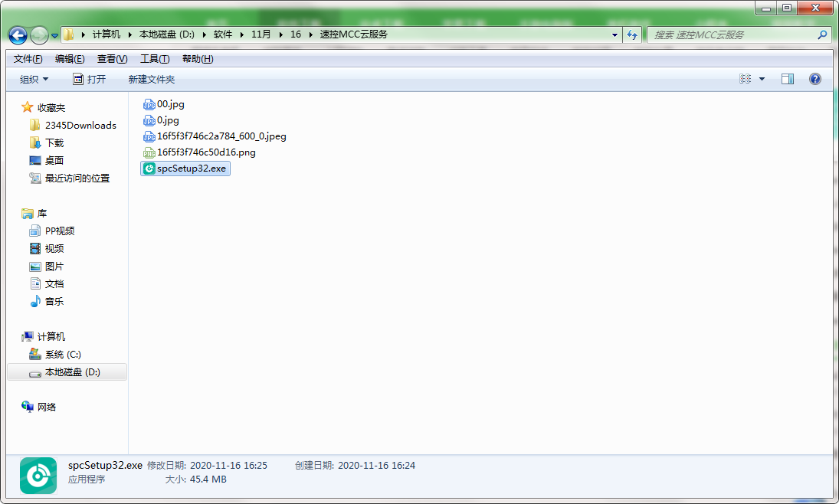The image size is (839, 504).
Task: Open the 组织 dropdown
Action: [x=34, y=79]
